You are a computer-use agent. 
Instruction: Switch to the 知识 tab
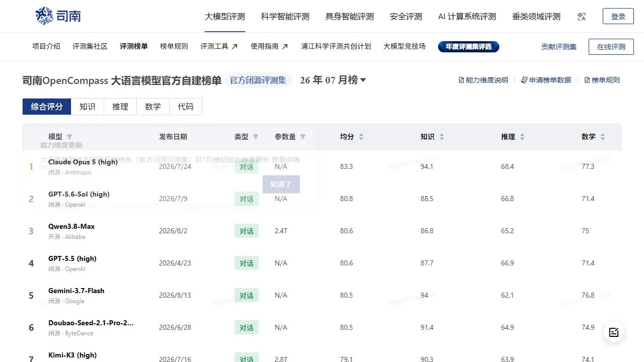88,107
